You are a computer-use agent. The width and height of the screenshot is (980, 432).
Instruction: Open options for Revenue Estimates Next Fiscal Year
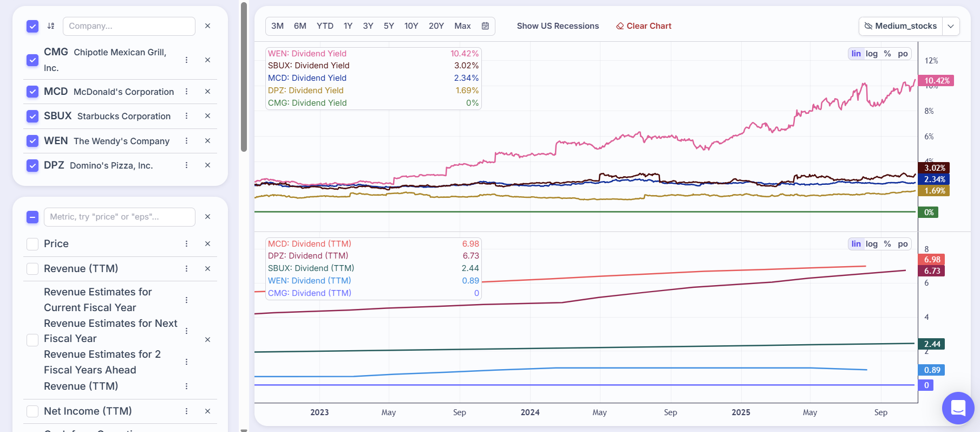186,331
